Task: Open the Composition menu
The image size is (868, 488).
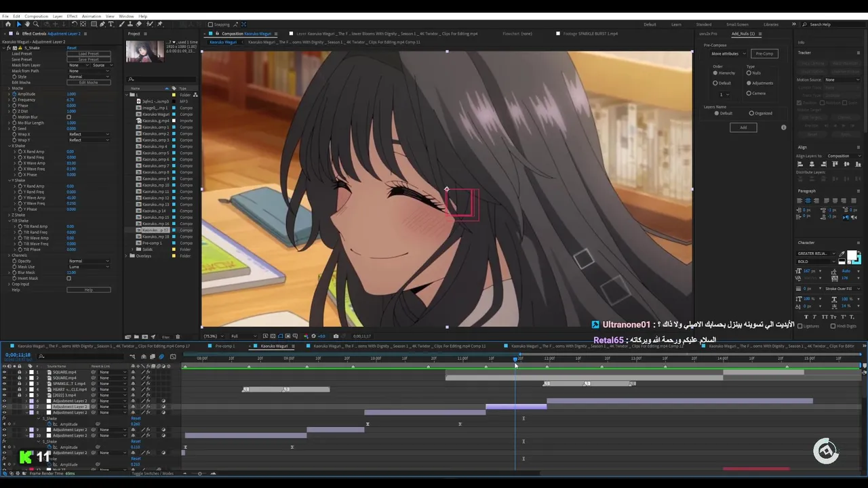Action: click(x=36, y=16)
